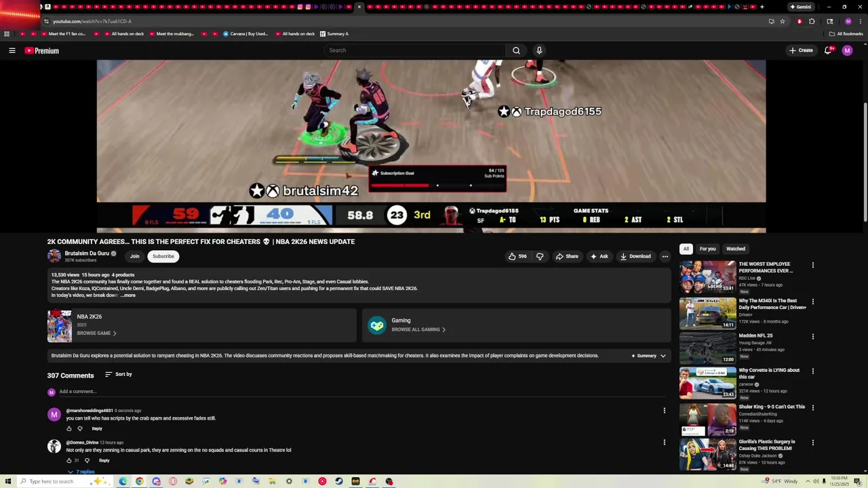Image resolution: width=868 pixels, height=488 pixels.
Task: Click the Create button
Action: point(801,50)
